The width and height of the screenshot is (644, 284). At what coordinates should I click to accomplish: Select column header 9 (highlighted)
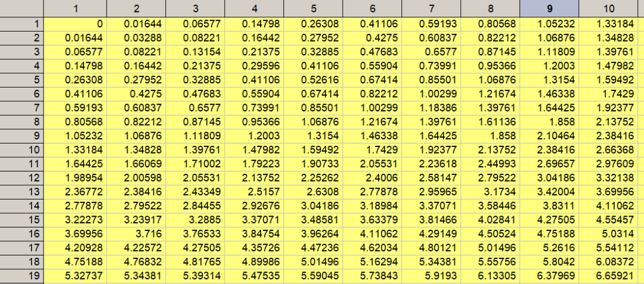549,8
